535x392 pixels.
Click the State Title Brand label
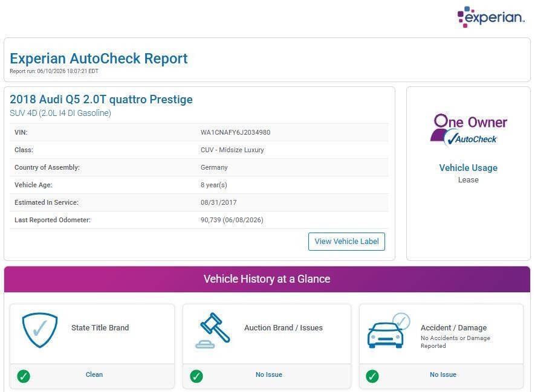100,327
